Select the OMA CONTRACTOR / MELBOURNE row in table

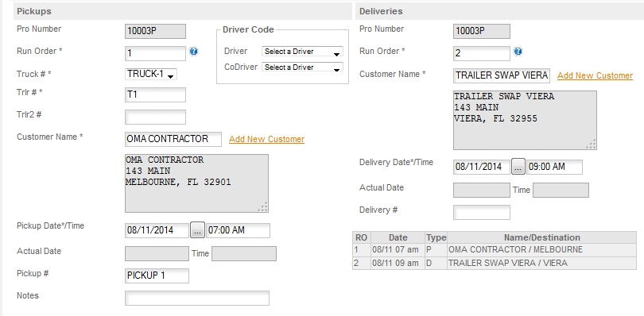point(495,250)
